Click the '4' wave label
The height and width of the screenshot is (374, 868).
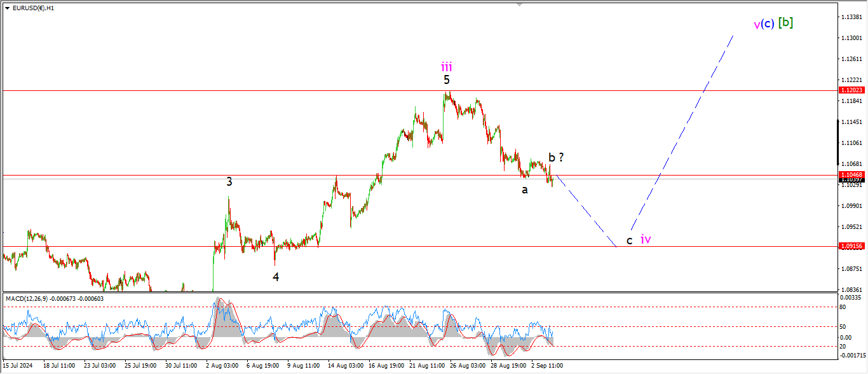click(x=276, y=277)
